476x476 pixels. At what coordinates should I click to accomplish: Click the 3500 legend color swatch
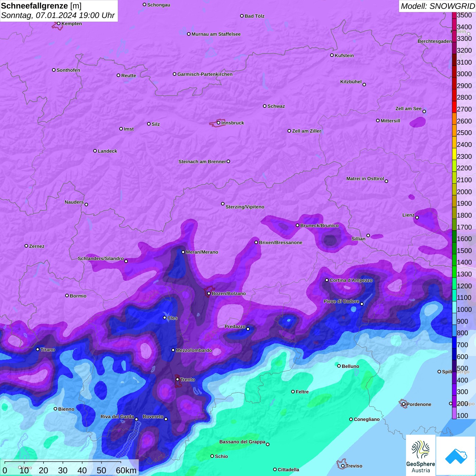(454, 15)
